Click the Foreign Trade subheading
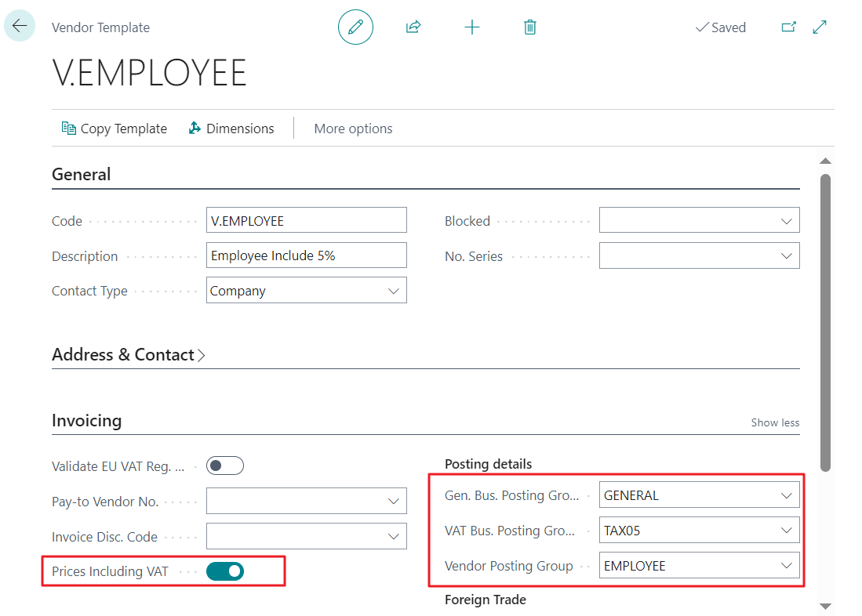The height and width of the screenshot is (616, 862). pyautogui.click(x=486, y=600)
